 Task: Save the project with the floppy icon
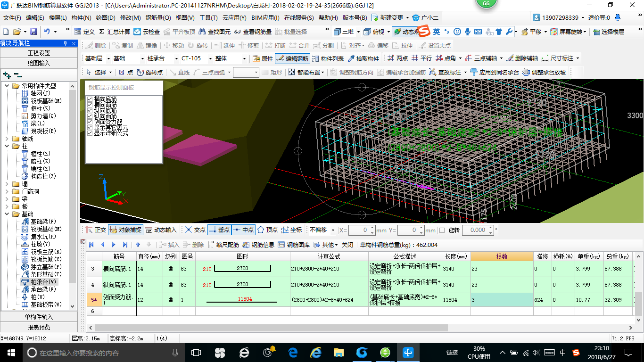pos(33,32)
